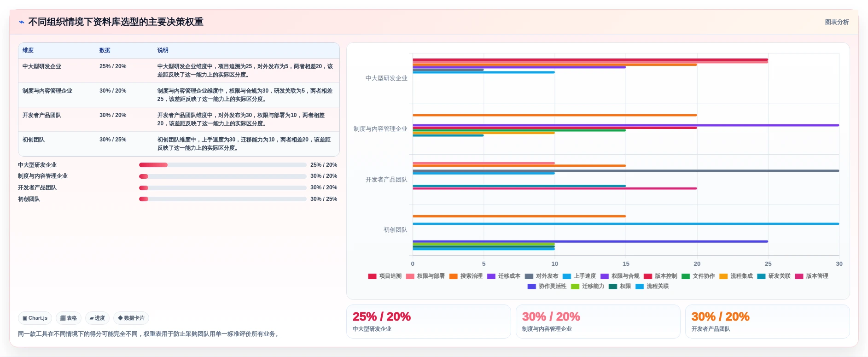Image resolution: width=868 pixels, height=357 pixels.
Task: Click the 开发者产品团队 progress bar
Action: [223, 187]
